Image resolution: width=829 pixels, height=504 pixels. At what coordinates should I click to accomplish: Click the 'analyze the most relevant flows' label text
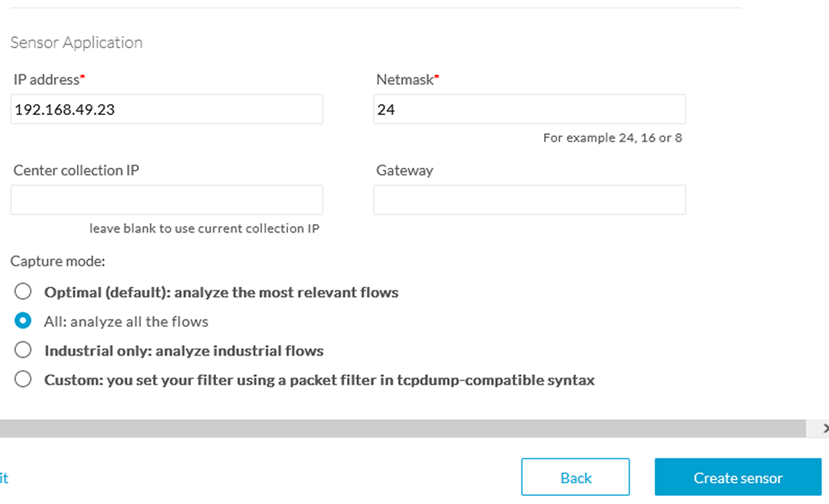[x=286, y=293]
